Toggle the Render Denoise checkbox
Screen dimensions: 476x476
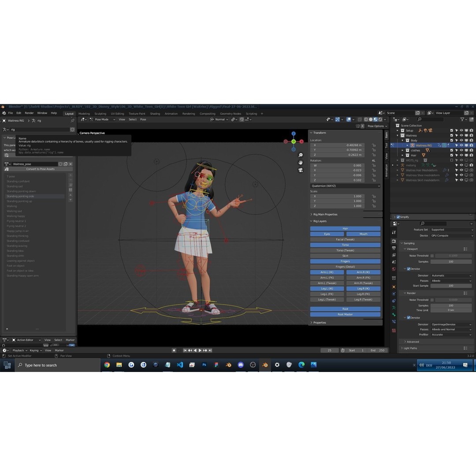point(409,317)
